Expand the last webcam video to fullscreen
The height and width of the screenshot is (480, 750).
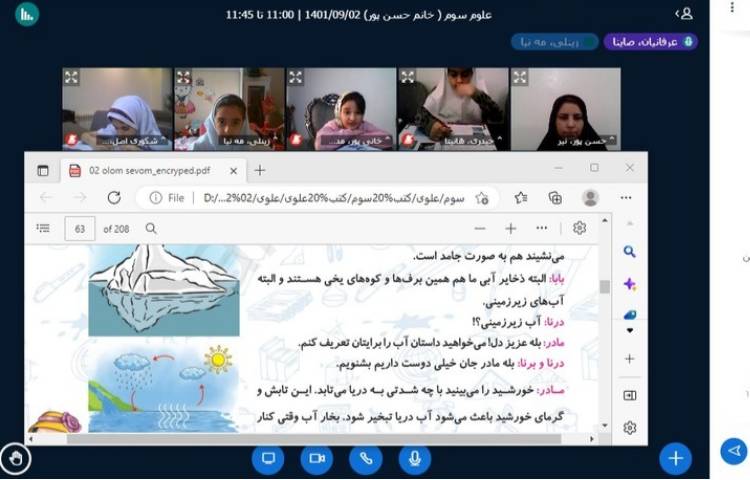pyautogui.click(x=519, y=76)
